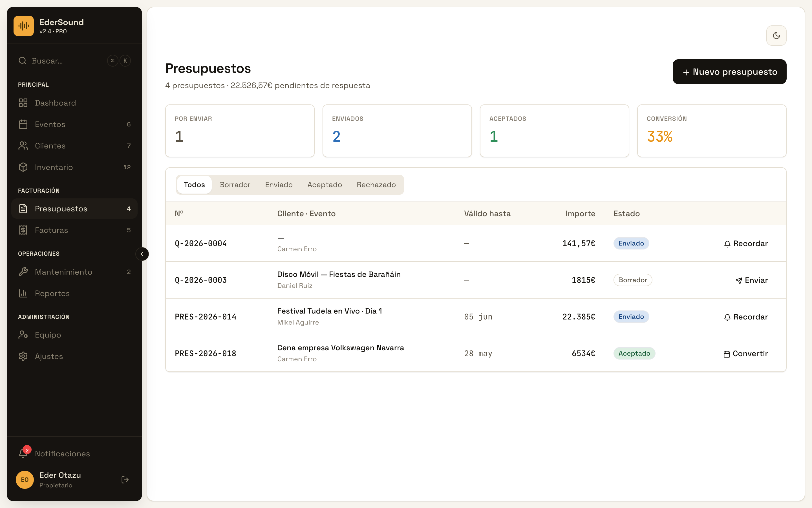
Task: Click Recordar for PRES-2026-014
Action: (x=745, y=317)
